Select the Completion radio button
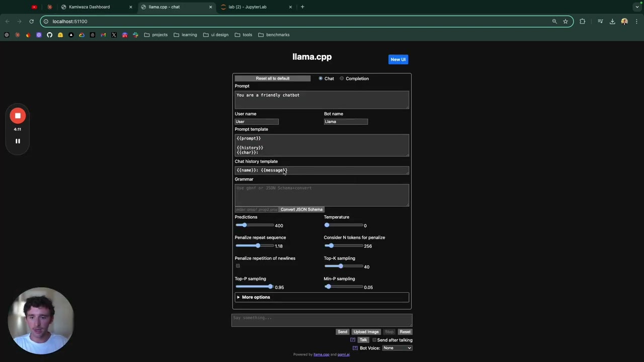 [342, 78]
